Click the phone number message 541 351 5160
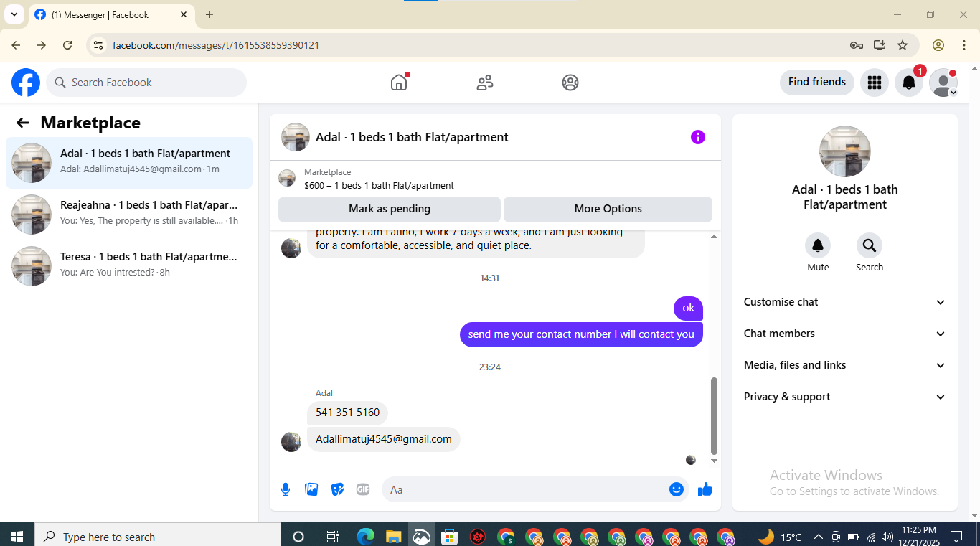The image size is (980, 546). (348, 413)
